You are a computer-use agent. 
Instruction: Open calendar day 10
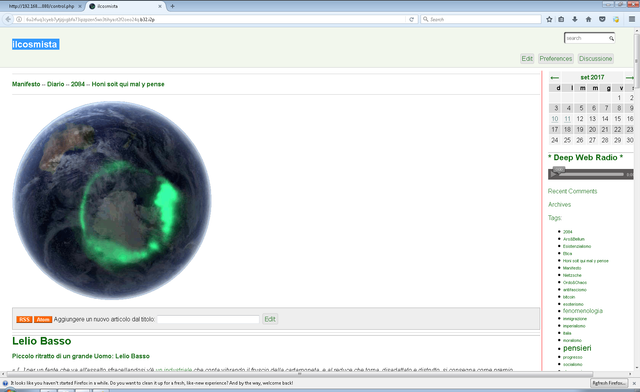coord(555,119)
